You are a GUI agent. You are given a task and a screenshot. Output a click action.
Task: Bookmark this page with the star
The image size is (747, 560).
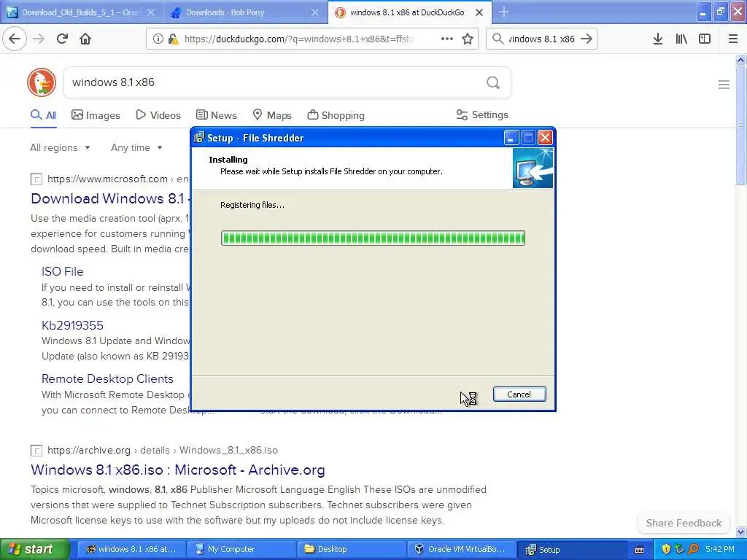pyautogui.click(x=468, y=39)
